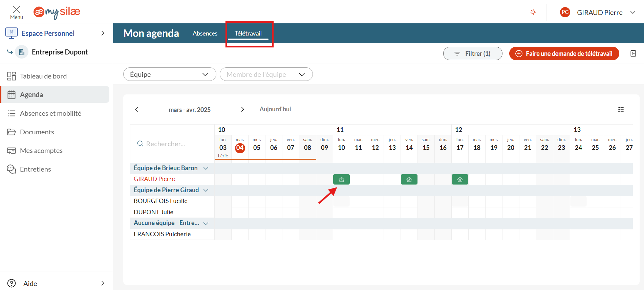This screenshot has height=290, width=644.
Task: Click Aujourd'hui link
Action: 275,109
